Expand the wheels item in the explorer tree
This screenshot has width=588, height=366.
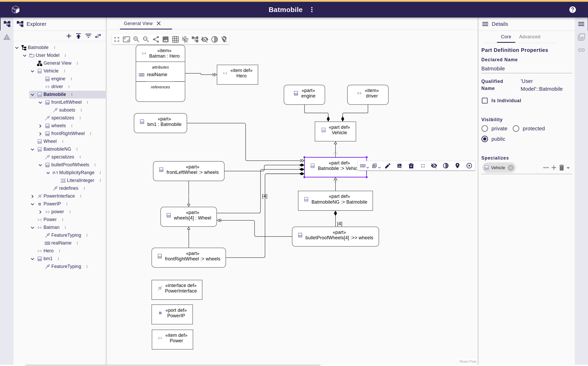[40, 126]
